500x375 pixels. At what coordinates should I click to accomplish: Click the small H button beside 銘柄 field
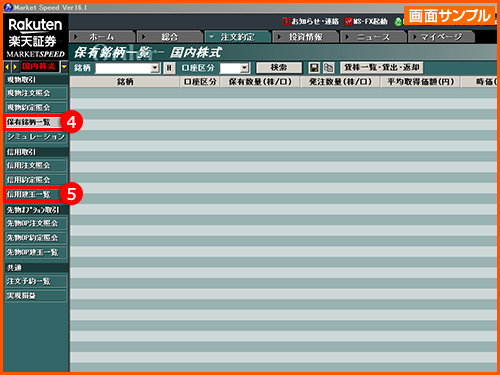(x=169, y=68)
